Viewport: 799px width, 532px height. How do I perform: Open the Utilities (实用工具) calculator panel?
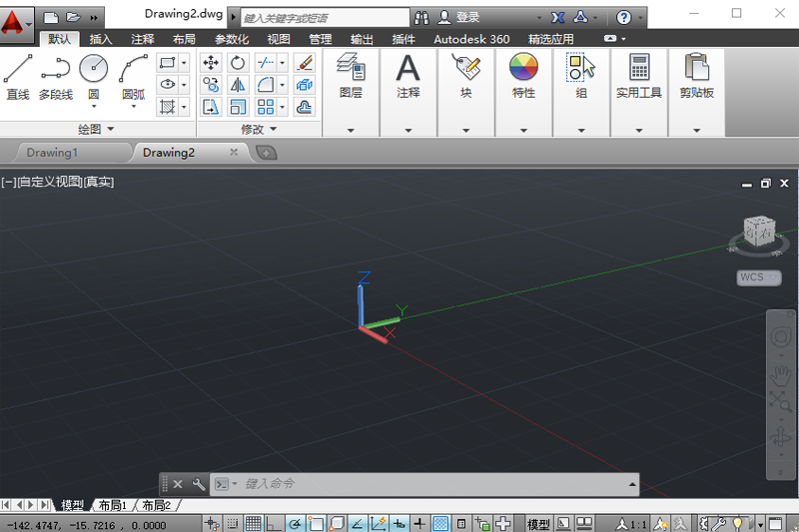[639, 75]
